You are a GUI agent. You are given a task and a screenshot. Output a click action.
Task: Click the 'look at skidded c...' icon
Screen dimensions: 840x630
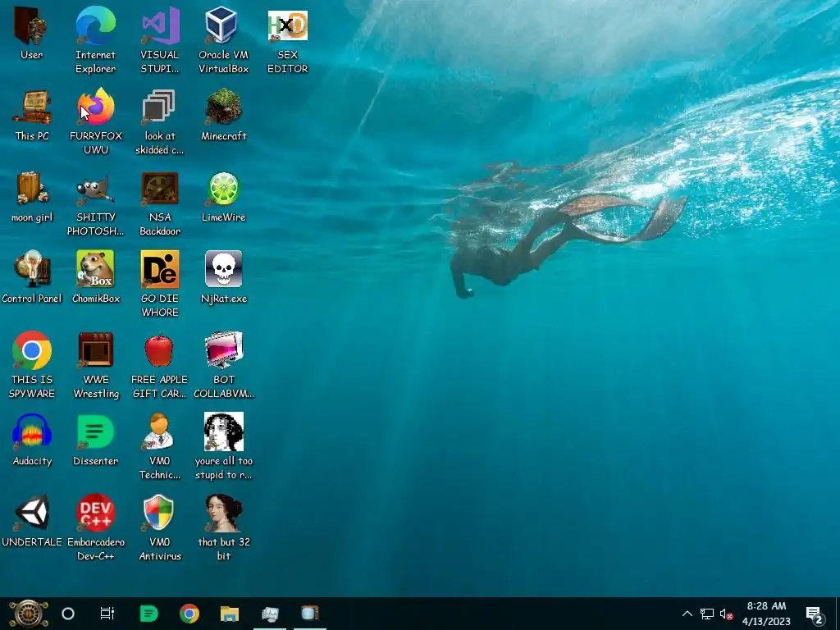pos(160,121)
